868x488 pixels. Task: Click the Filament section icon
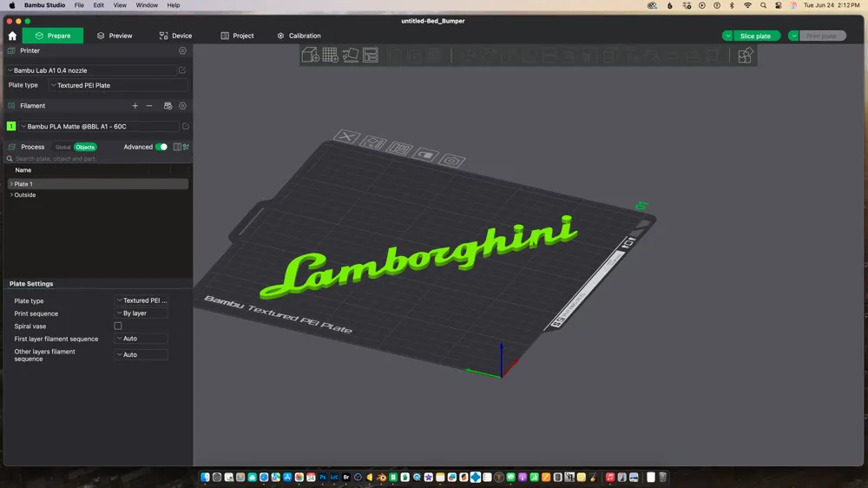click(x=11, y=106)
